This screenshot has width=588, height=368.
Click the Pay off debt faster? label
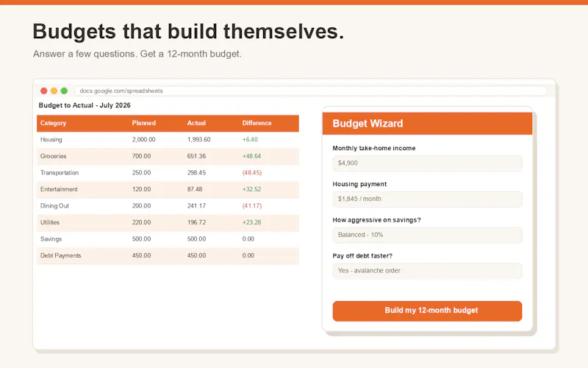(x=362, y=255)
